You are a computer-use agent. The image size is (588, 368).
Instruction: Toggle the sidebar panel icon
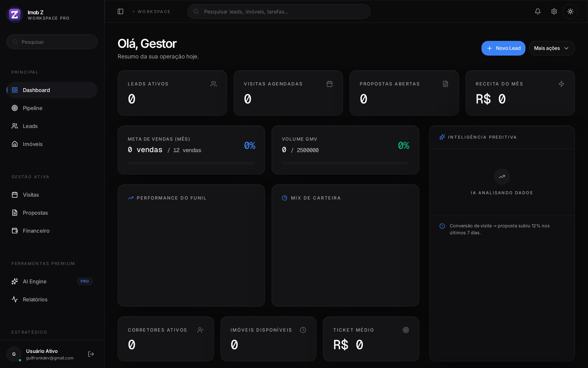pyautogui.click(x=120, y=11)
